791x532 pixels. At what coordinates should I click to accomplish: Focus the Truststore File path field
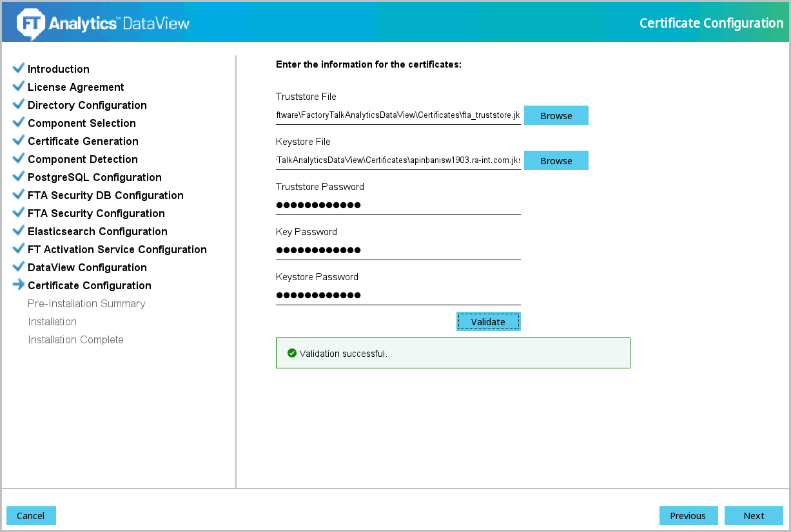[398, 115]
